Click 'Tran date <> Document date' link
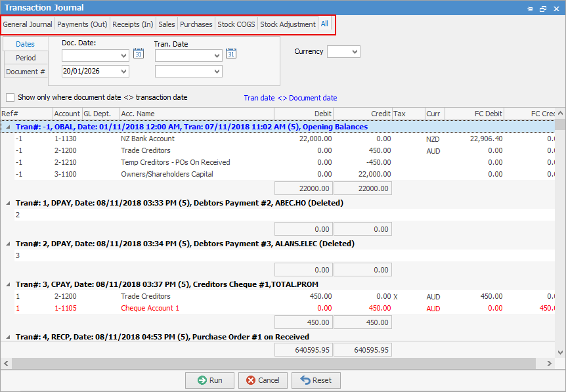 click(291, 98)
